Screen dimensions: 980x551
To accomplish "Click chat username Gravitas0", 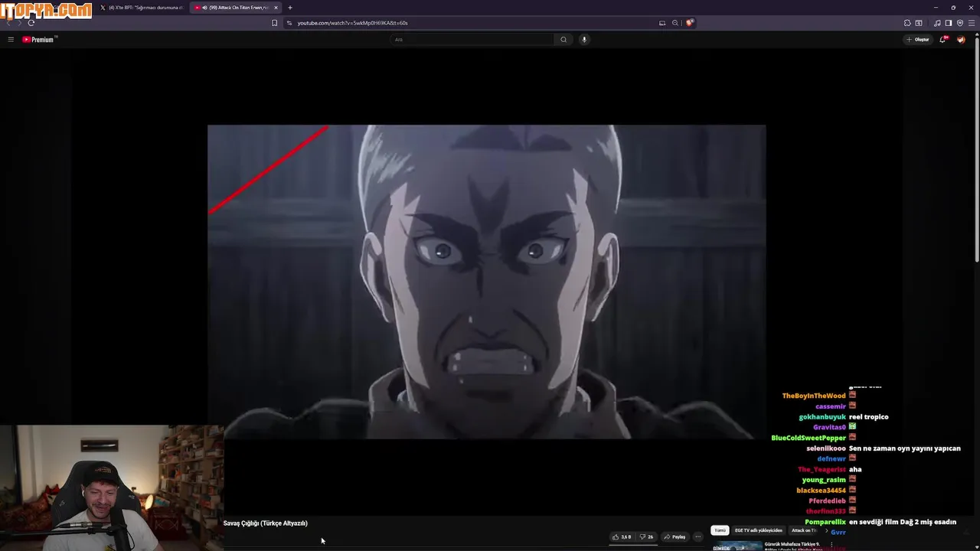I will (829, 427).
